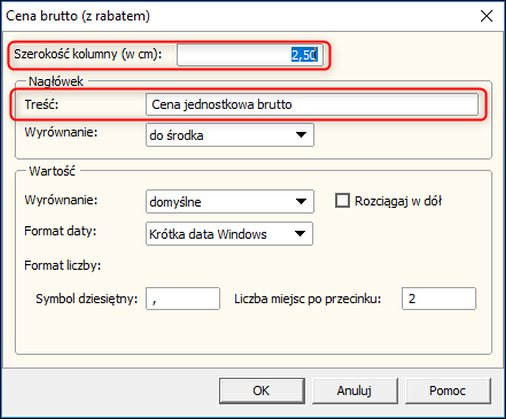The height and width of the screenshot is (419, 506).
Task: Cancel via the Anuluj button
Action: point(355,391)
